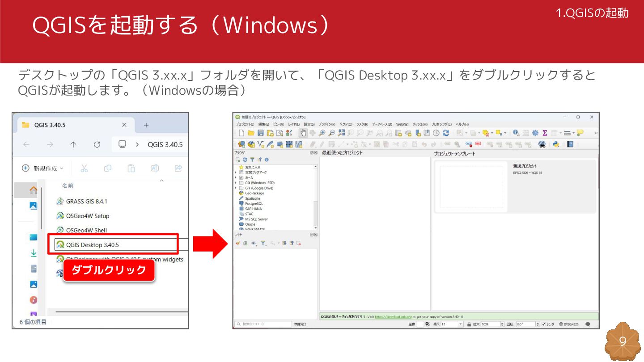Open the Processing Toolbox gear icon
The width and height of the screenshot is (644, 362).
(x=535, y=133)
